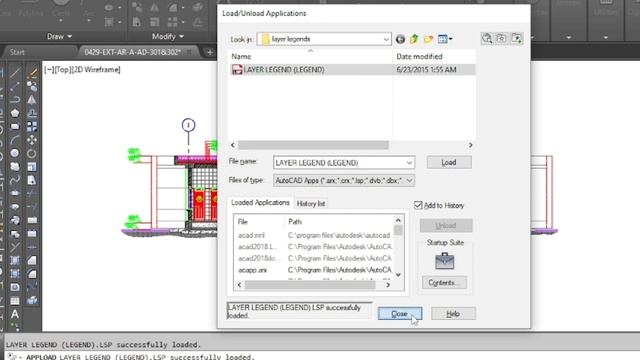Select the acad.mnl loaded application row
This screenshot has height=360, width=640.
click(315, 236)
